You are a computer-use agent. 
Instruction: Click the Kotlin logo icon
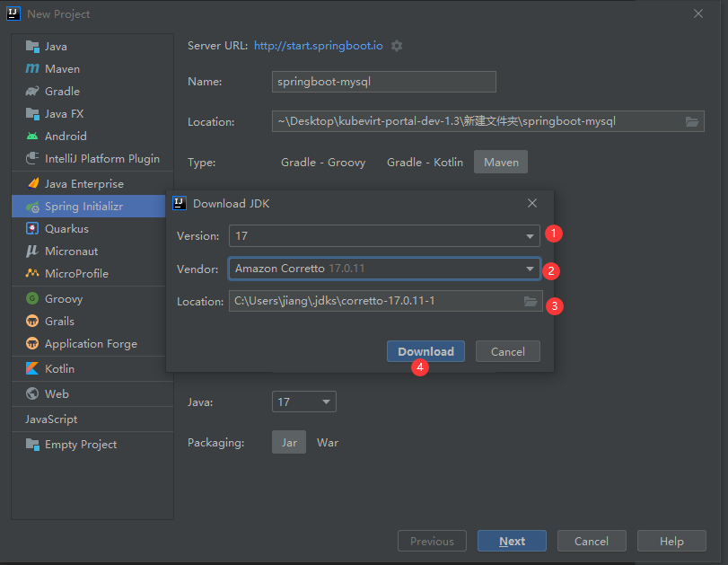pyautogui.click(x=32, y=368)
